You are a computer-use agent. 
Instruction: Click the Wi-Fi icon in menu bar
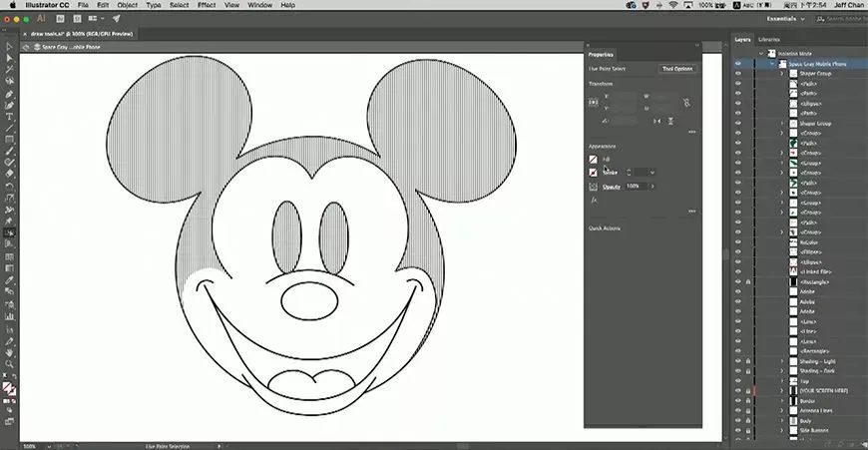coord(673,5)
